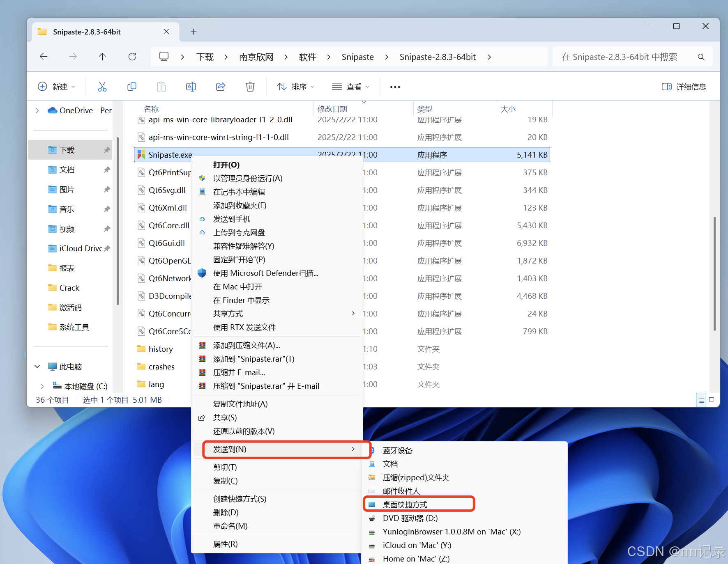
Task: Open the three-dots more options menu
Action: 395,87
